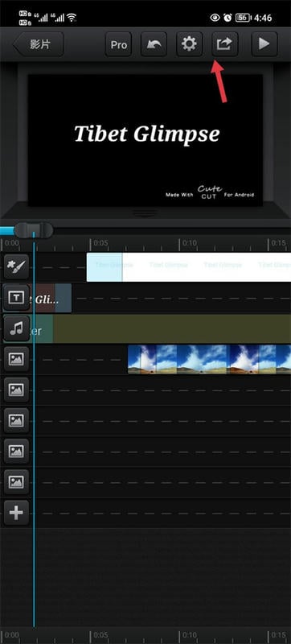Select the self-draw brush track icon
The image size is (291, 644).
(16, 267)
